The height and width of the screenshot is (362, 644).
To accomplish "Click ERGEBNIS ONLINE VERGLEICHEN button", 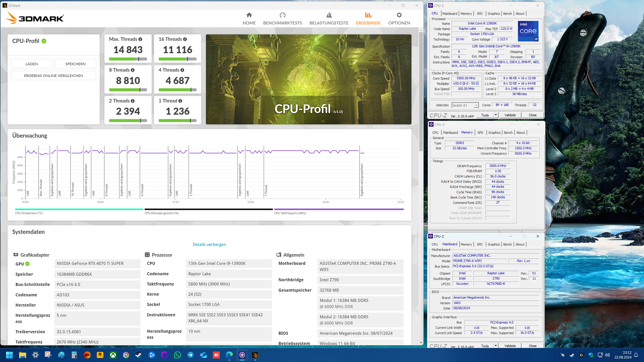I will (x=54, y=76).
